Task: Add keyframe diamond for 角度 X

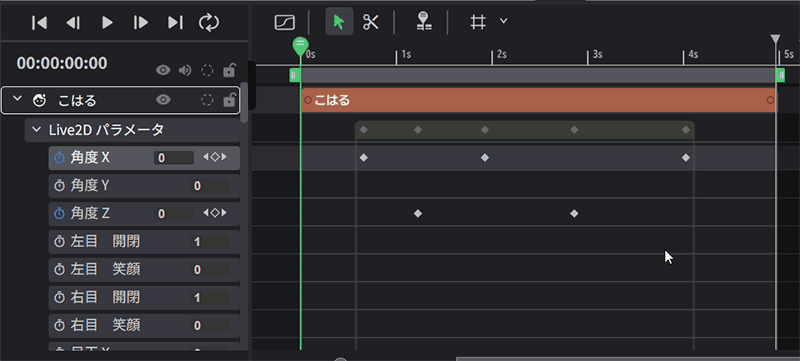Action: pos(215,158)
